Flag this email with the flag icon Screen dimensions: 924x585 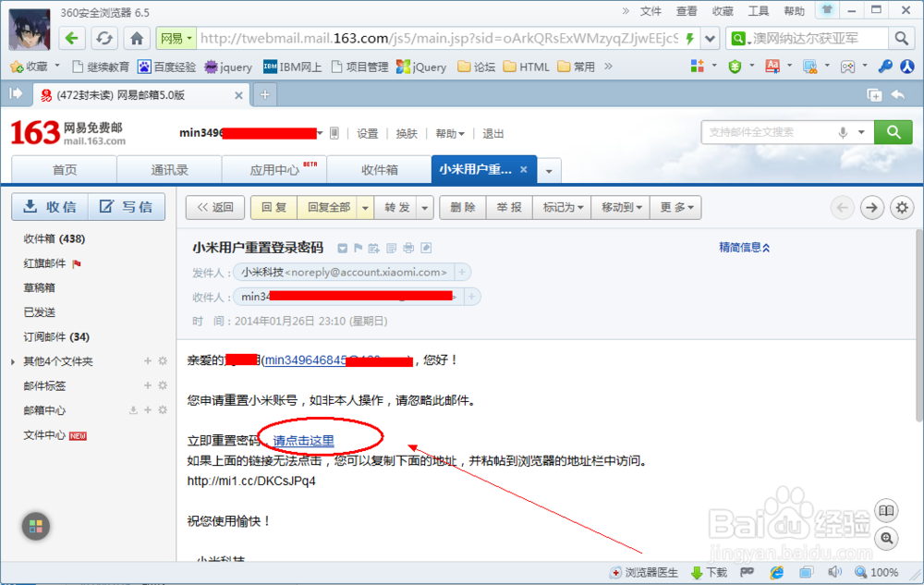[358, 248]
